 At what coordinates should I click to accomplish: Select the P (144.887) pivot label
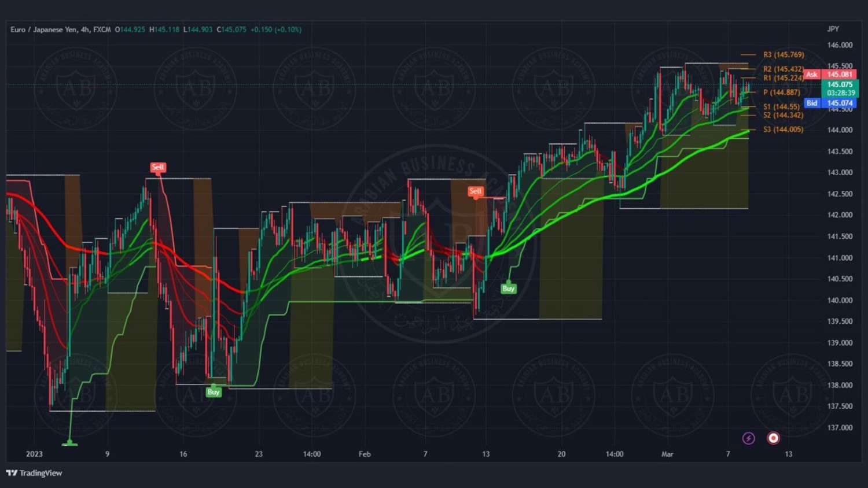pos(782,93)
